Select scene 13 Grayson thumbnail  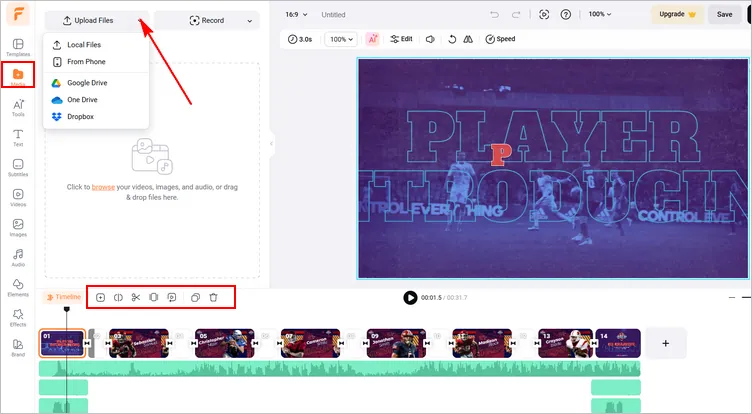(566, 343)
